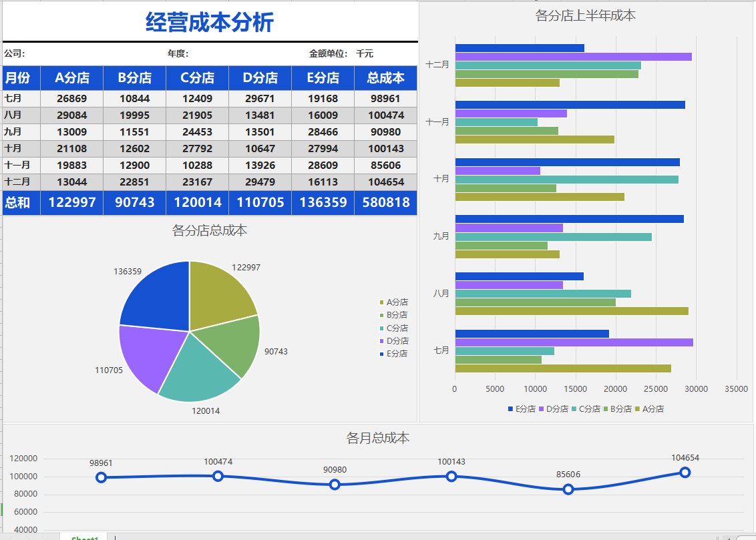Select the data point labeled 104654
The width and height of the screenshot is (756, 540).
[x=685, y=472]
